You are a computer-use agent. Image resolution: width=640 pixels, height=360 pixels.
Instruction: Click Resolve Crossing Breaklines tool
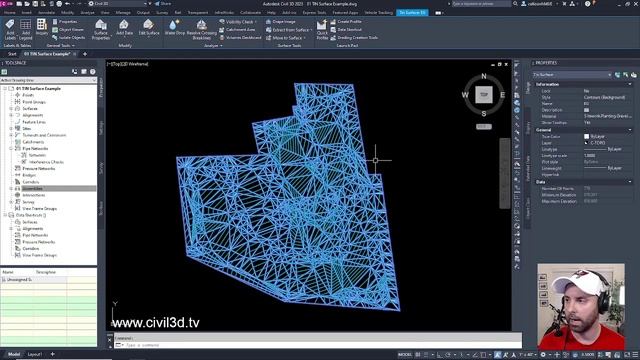click(202, 29)
